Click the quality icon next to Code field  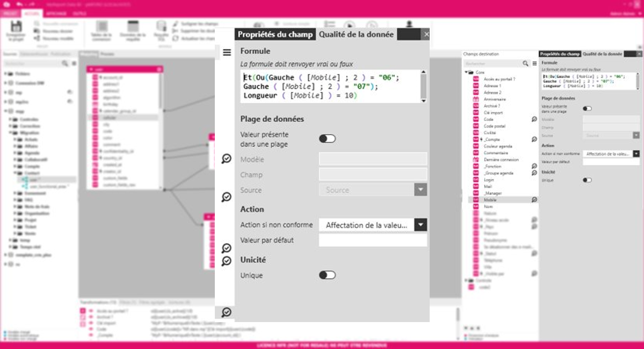coord(534,120)
